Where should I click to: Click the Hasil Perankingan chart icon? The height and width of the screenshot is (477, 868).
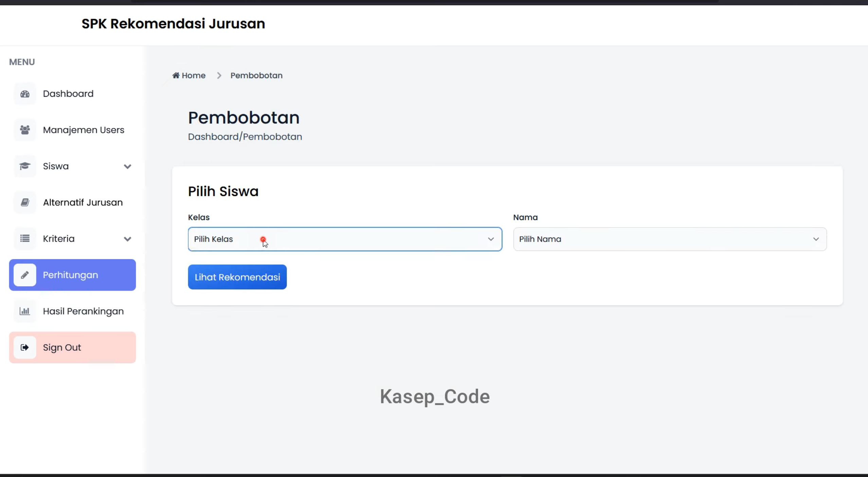pos(25,311)
